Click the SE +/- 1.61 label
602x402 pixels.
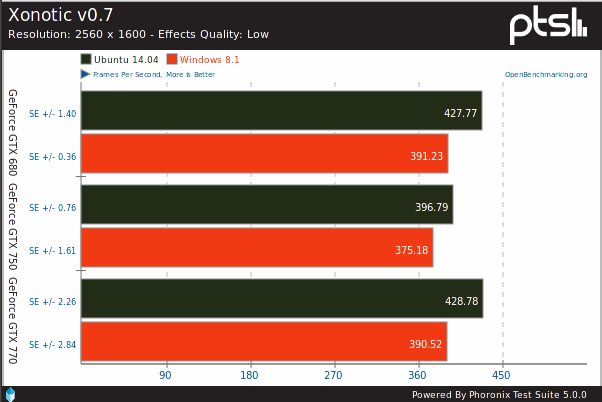click(53, 251)
